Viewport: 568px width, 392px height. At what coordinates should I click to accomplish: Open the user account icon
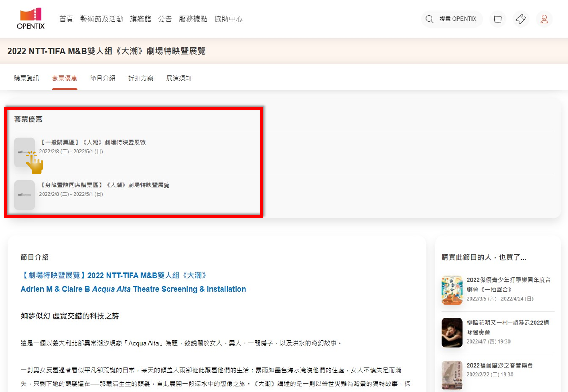point(544,19)
